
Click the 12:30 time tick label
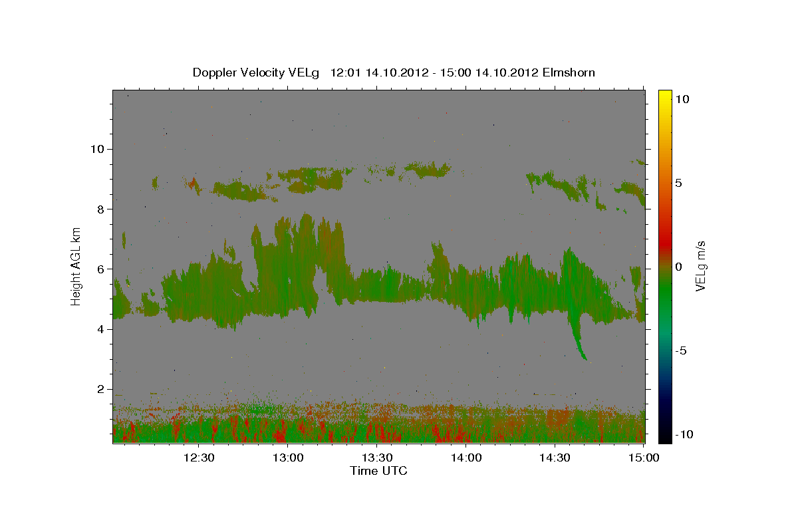[198, 458]
